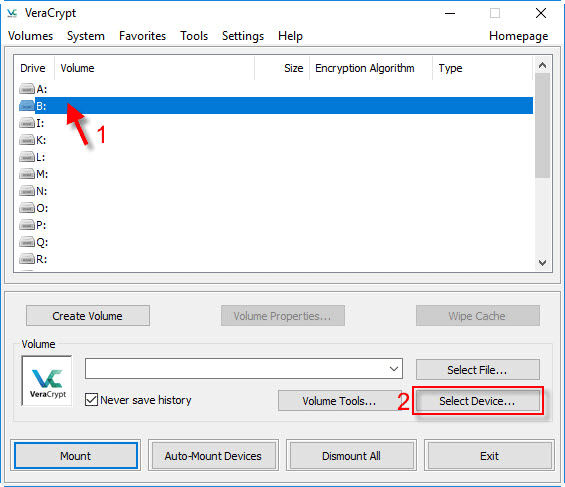Click the drive icon for R:
Viewport: 565px width, 487px height.
click(27, 259)
